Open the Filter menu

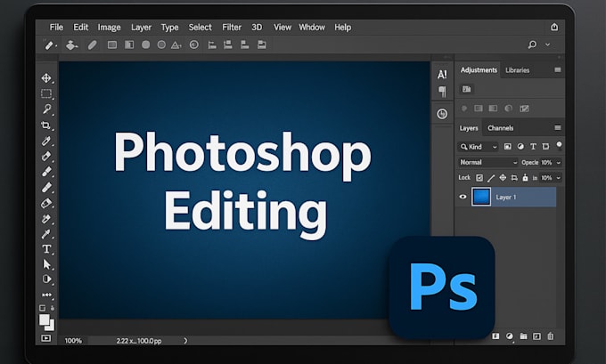point(232,27)
